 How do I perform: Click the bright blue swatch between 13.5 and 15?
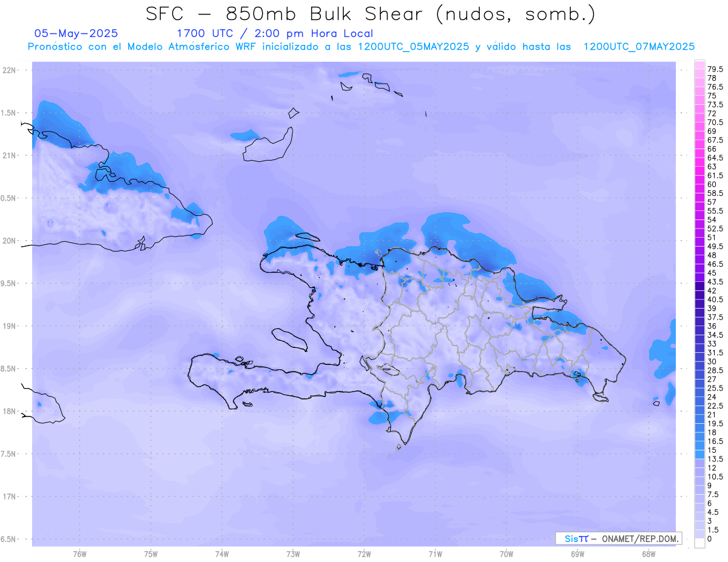(699, 455)
